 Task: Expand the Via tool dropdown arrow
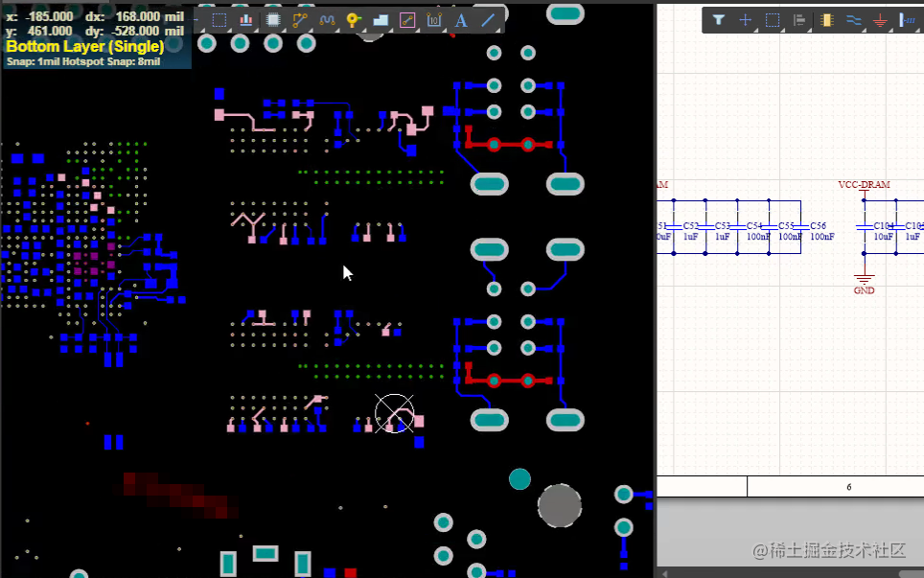(x=362, y=31)
